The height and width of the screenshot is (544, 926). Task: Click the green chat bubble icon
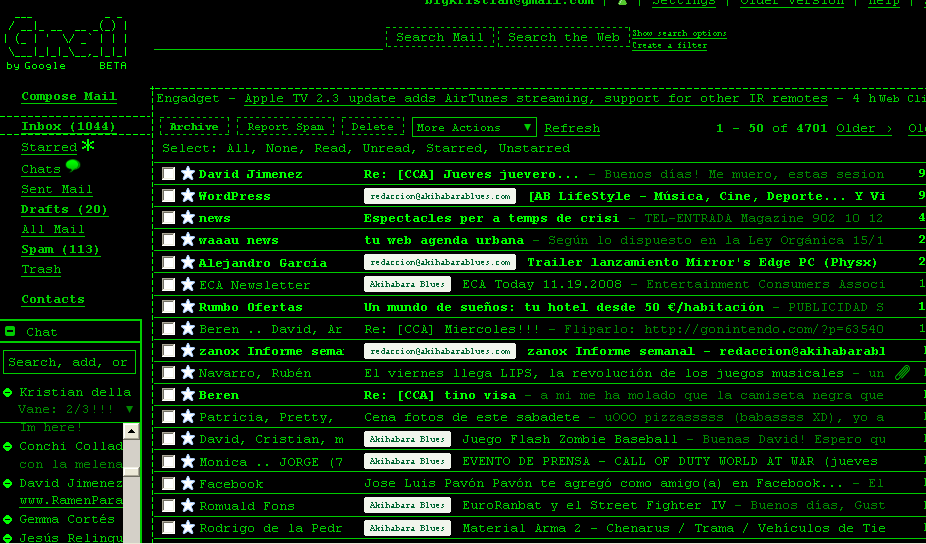[x=73, y=167]
